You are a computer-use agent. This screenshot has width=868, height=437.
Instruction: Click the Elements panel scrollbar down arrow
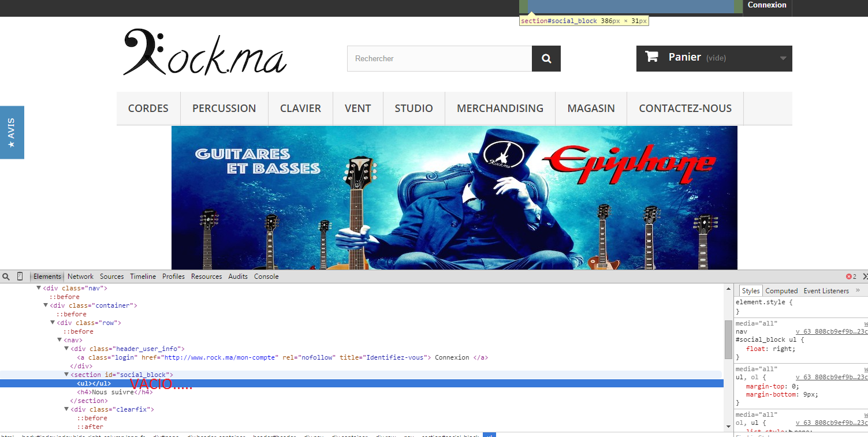point(728,426)
